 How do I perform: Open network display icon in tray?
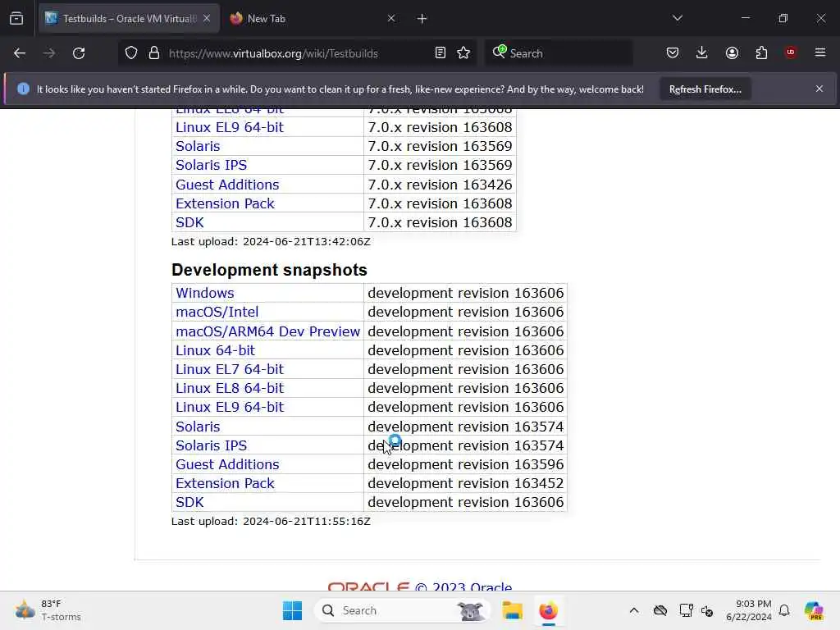(x=686, y=610)
